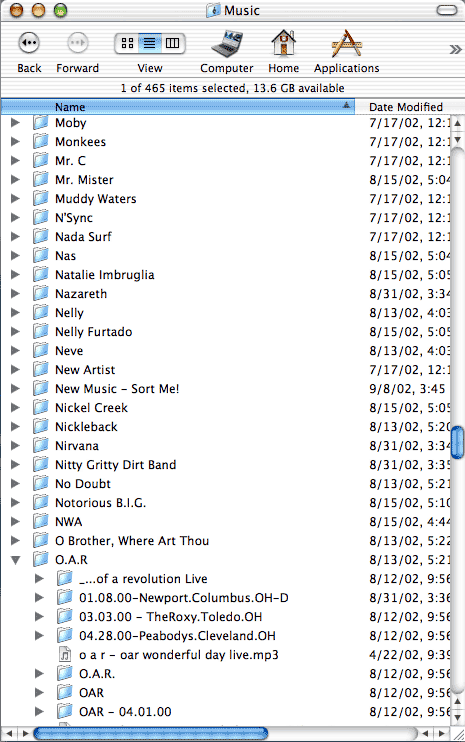The width and height of the screenshot is (465, 742).
Task: Click the 'Monkees' folder name
Action: tap(80, 141)
